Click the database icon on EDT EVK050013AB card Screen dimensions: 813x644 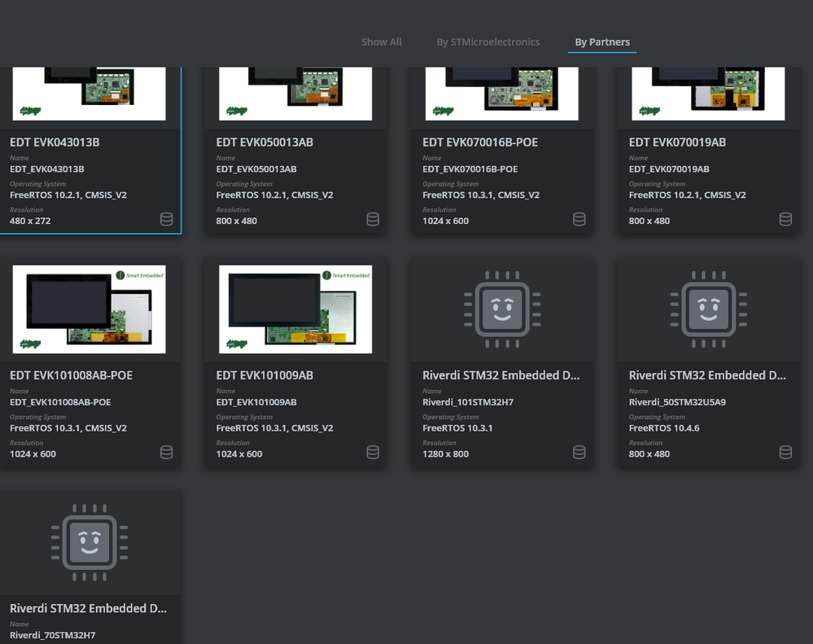click(x=373, y=219)
